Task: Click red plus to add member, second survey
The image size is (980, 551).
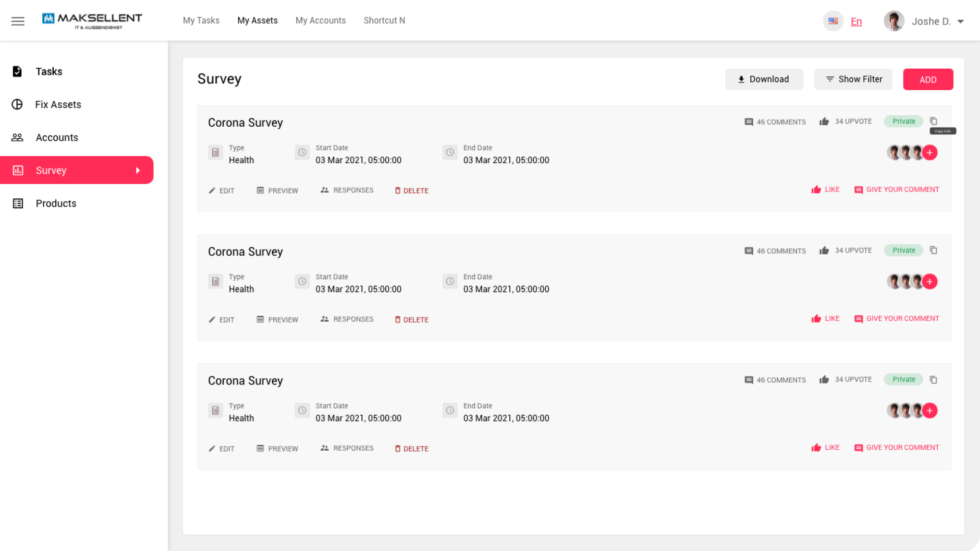Action: tap(930, 282)
